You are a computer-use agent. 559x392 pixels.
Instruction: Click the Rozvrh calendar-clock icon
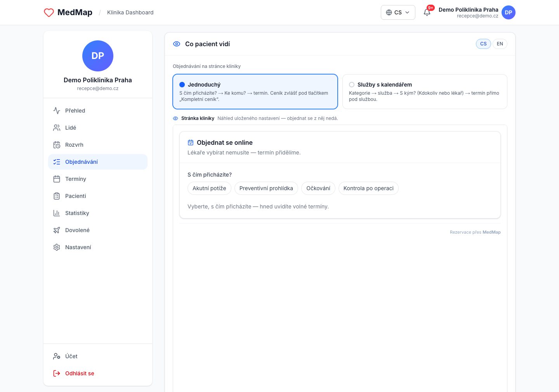[x=57, y=145]
